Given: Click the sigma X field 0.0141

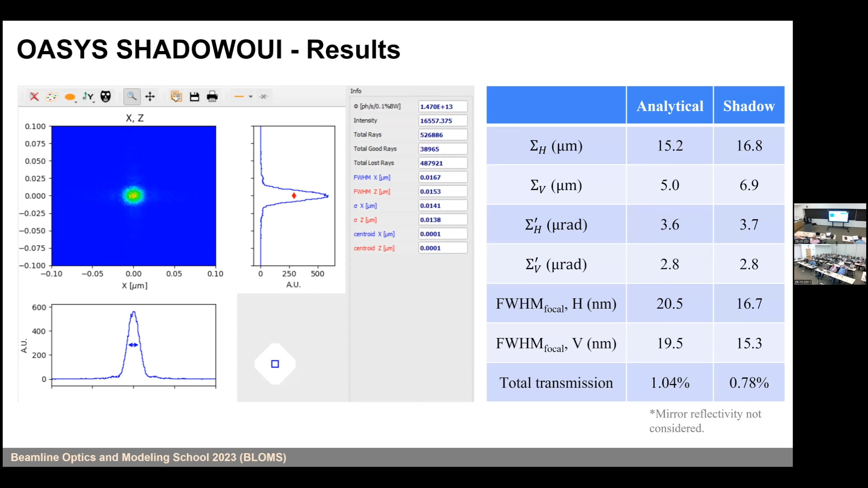Looking at the screenshot, I should pyautogui.click(x=443, y=206).
